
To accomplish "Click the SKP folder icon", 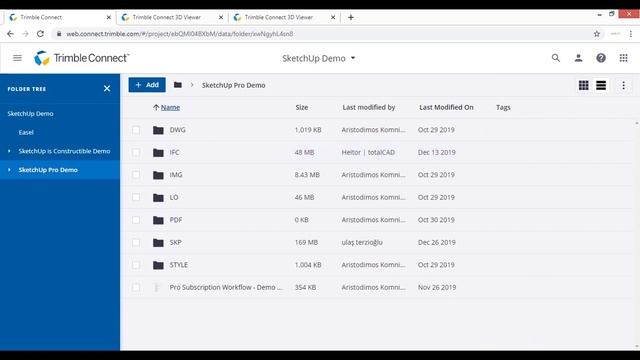I will [x=158, y=242].
